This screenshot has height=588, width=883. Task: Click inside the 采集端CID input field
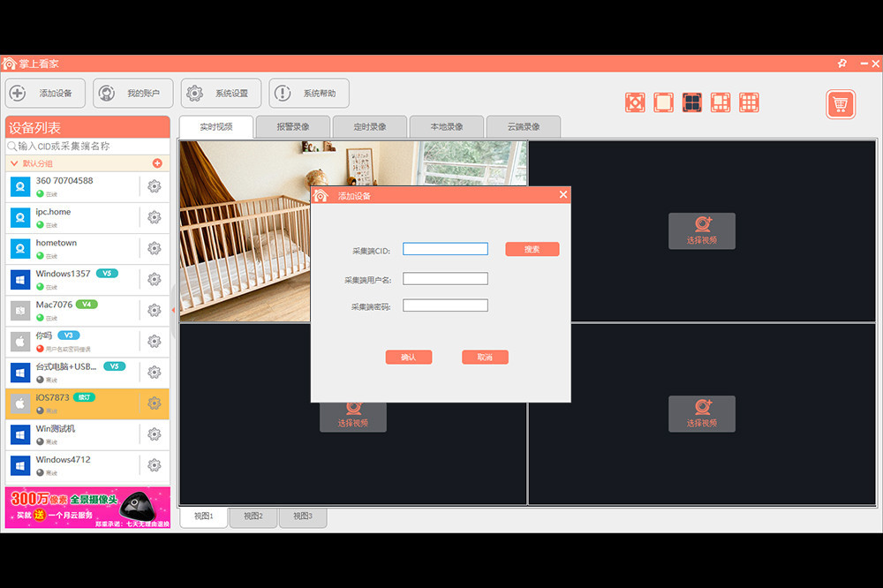(445, 248)
